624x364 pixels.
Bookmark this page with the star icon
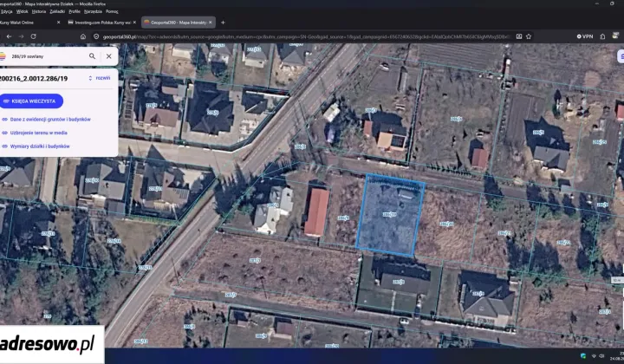coord(529,36)
